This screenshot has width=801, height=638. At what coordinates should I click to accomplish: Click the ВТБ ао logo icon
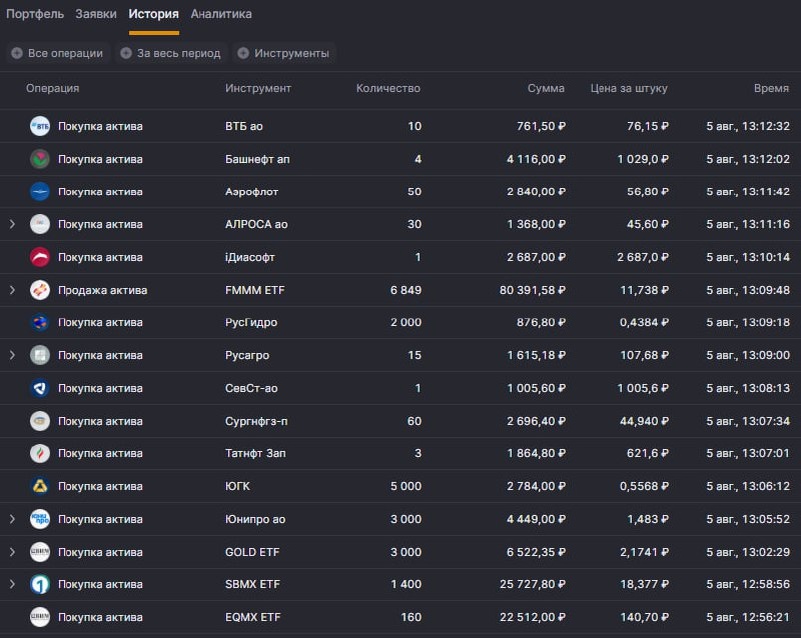coord(40,126)
